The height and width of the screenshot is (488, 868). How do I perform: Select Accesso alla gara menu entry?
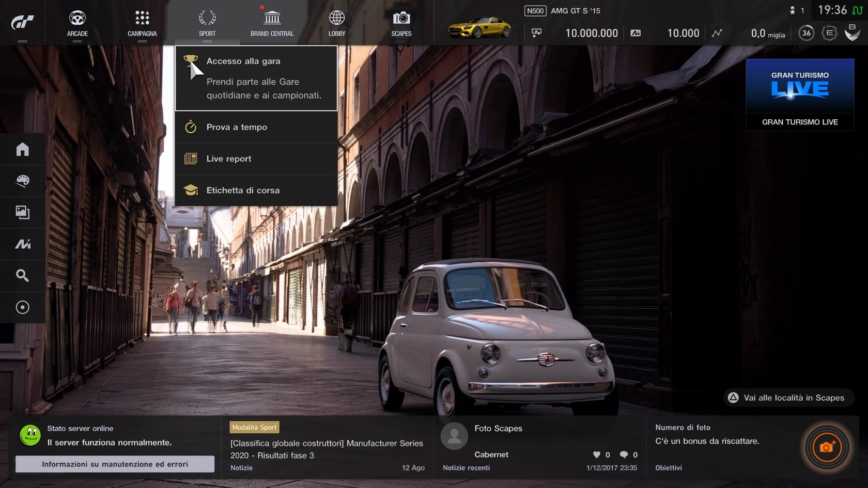click(256, 78)
